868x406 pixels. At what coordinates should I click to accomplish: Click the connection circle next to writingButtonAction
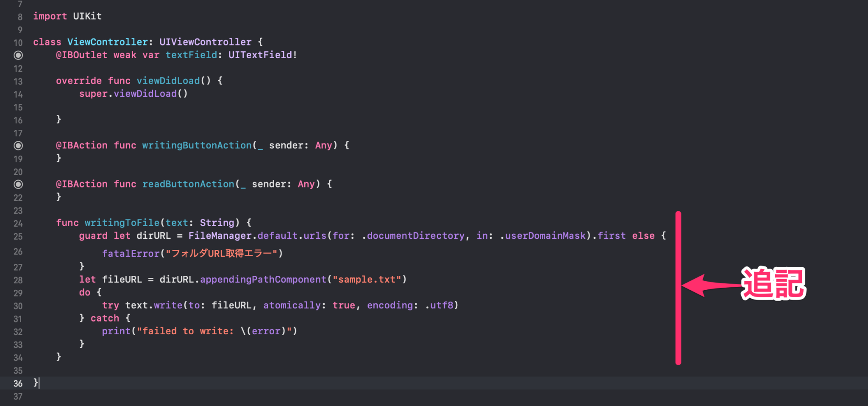coord(18,146)
